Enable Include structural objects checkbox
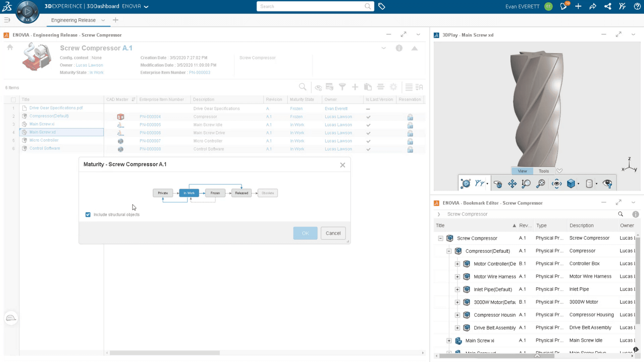Image resolution: width=644 pixels, height=362 pixels. coord(88,215)
